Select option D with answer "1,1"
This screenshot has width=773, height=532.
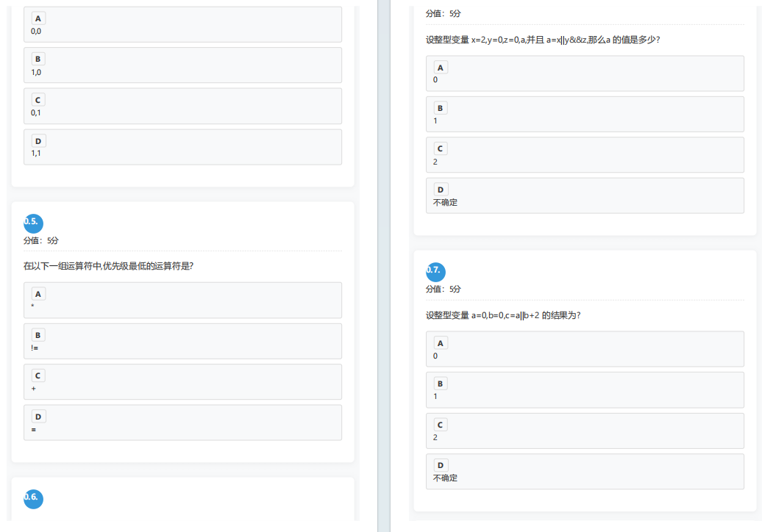click(x=182, y=147)
